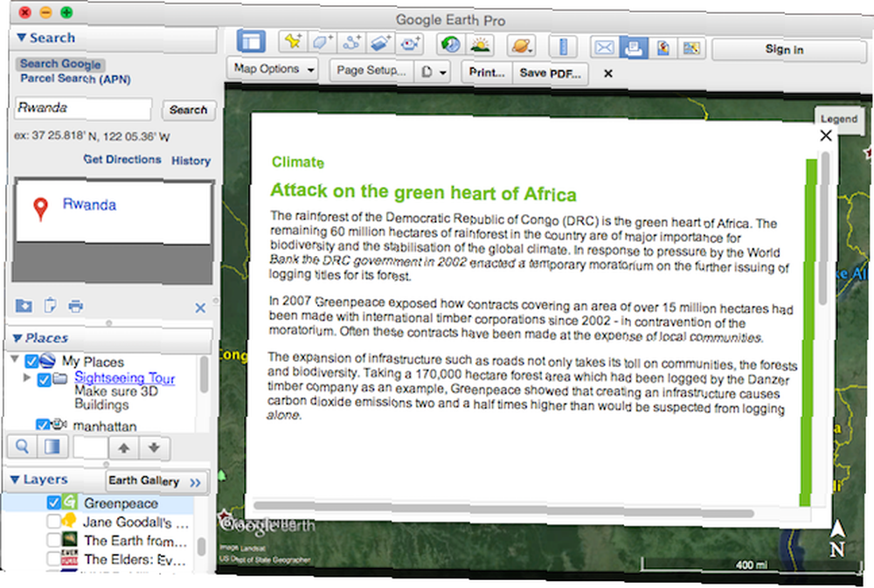This screenshot has width=874, height=588.
Task: Click the Places search magnifier button
Action: [x=23, y=447]
